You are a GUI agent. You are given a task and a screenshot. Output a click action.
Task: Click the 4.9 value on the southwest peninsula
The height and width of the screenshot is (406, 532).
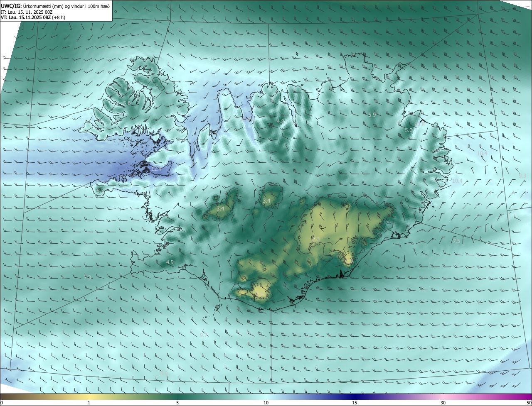[170, 262]
